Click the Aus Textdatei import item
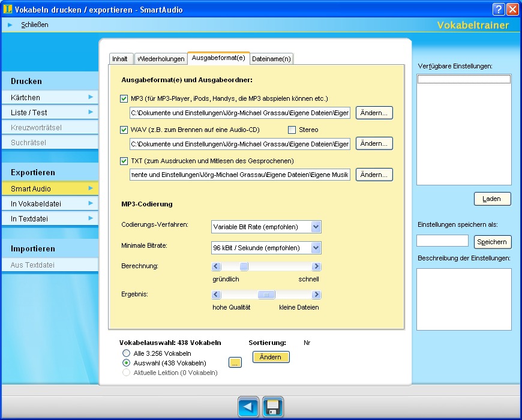The height and width of the screenshot is (420, 522). tap(50, 265)
